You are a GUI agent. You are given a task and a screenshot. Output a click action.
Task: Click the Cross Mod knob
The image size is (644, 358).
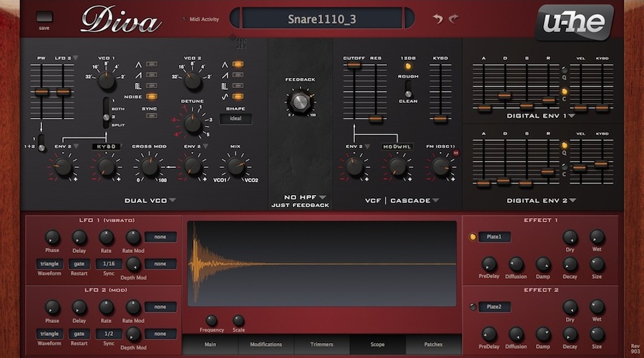tap(150, 166)
